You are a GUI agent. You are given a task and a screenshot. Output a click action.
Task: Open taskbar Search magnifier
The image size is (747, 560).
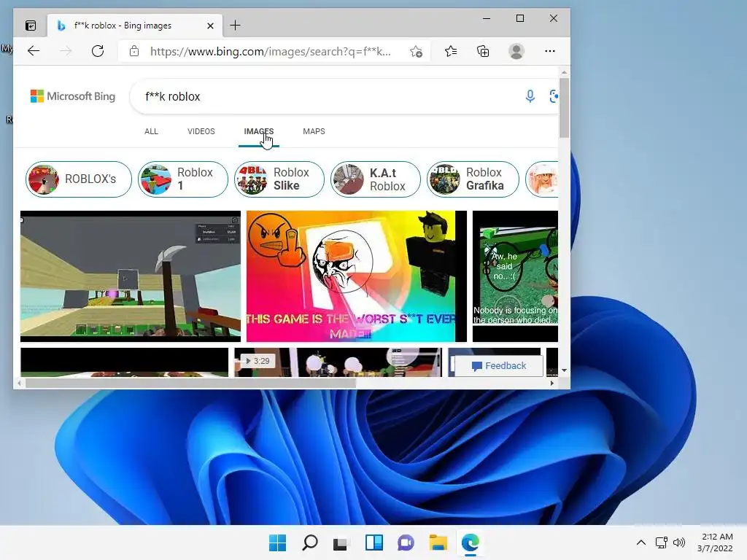[x=309, y=542]
